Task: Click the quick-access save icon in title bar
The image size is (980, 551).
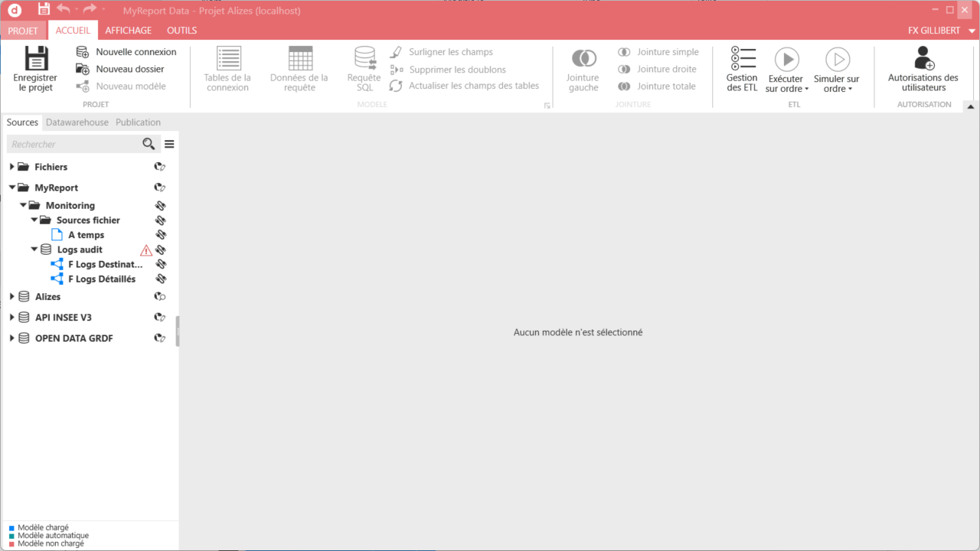Action: [x=44, y=10]
